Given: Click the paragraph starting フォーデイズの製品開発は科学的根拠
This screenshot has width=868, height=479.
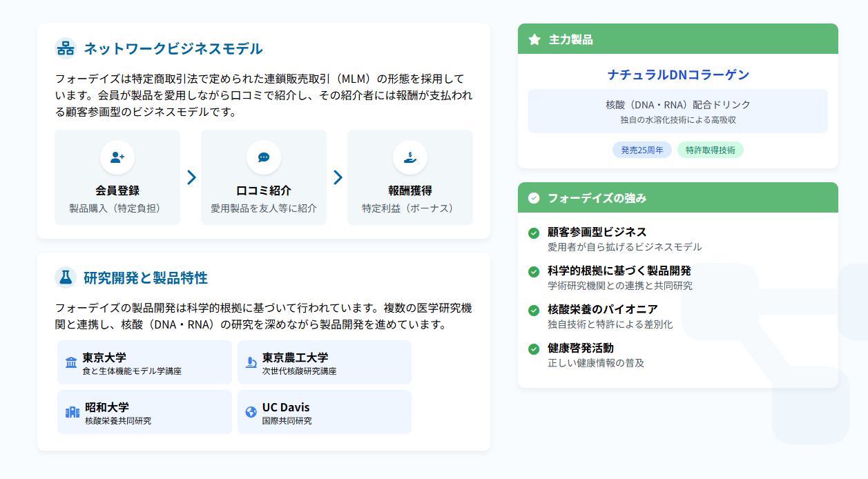Looking at the screenshot, I should [x=264, y=316].
